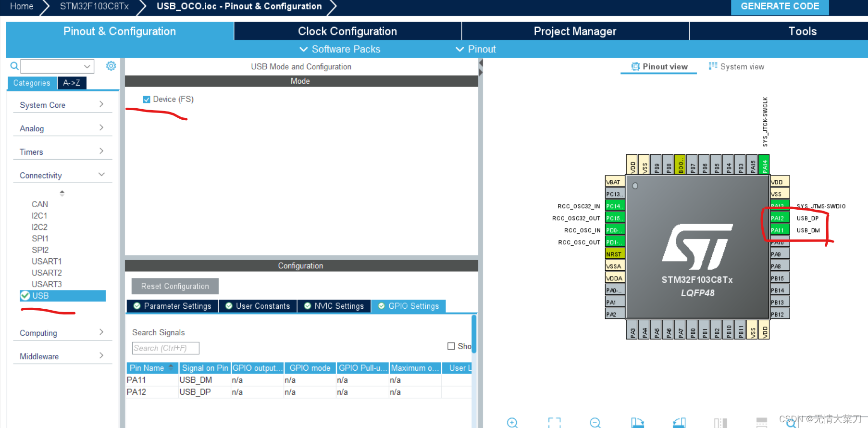The height and width of the screenshot is (428, 868).
Task: Click the Reset Configuration button
Action: (x=175, y=286)
